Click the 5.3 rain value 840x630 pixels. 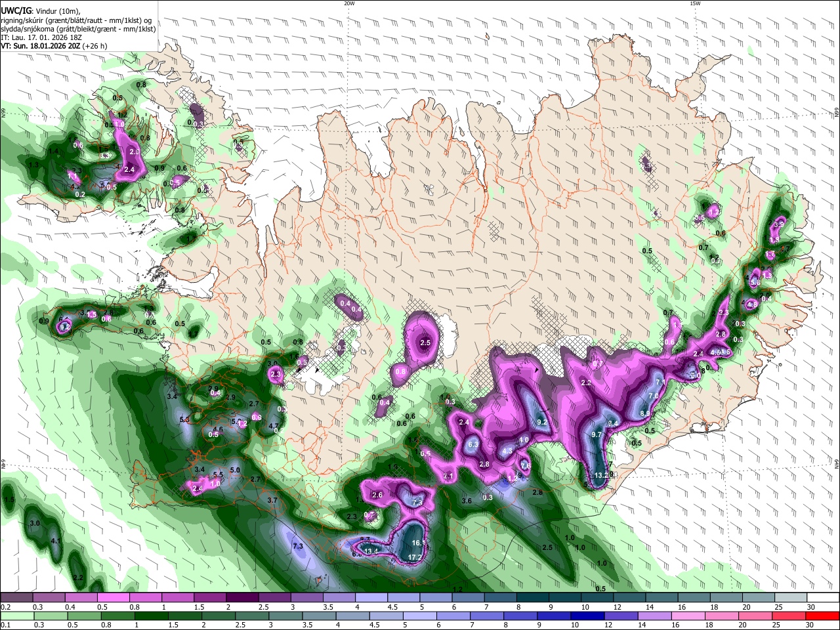(x=184, y=419)
